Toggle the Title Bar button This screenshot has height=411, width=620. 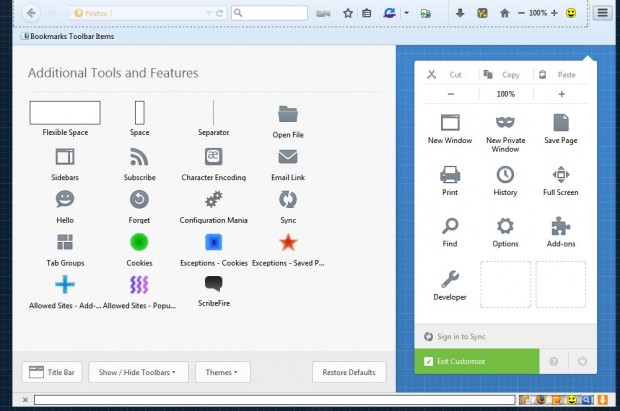coord(52,372)
